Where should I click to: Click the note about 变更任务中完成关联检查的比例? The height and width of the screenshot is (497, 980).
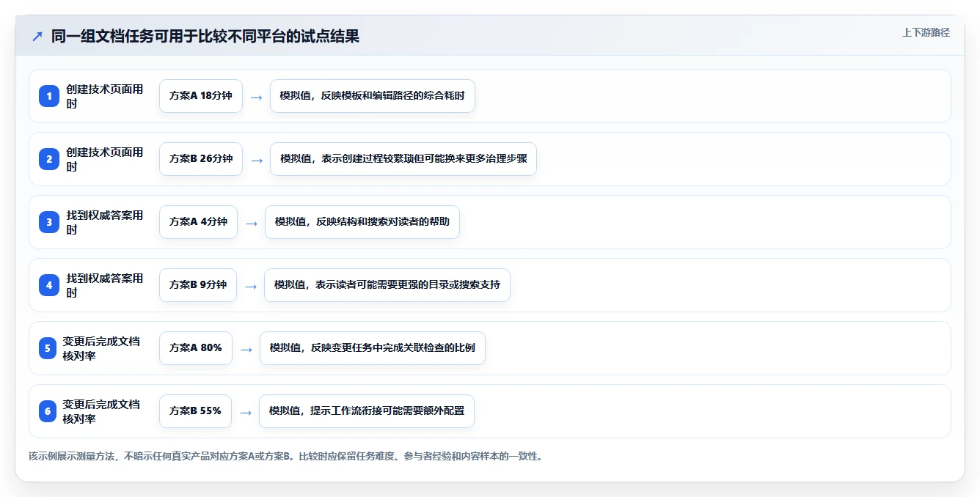[x=373, y=348]
